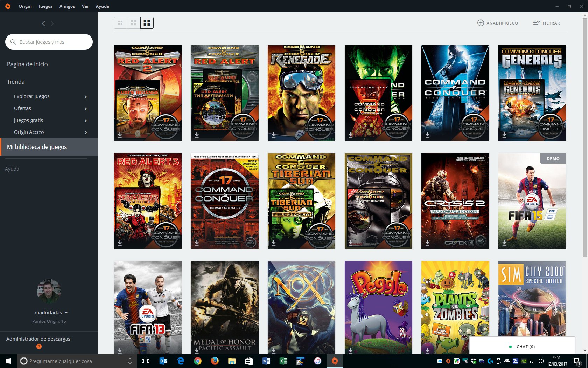
Task: Open the Action Center notification icon
Action: [577, 361]
